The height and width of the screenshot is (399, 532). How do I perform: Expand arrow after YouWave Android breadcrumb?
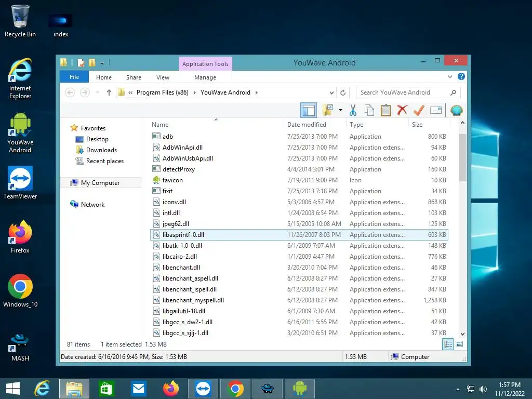point(257,92)
